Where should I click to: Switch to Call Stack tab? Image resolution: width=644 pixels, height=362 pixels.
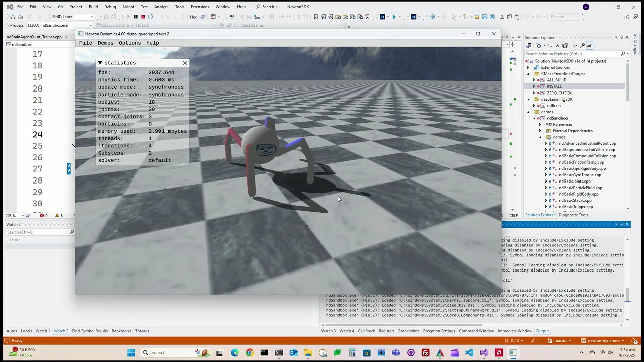(366, 331)
